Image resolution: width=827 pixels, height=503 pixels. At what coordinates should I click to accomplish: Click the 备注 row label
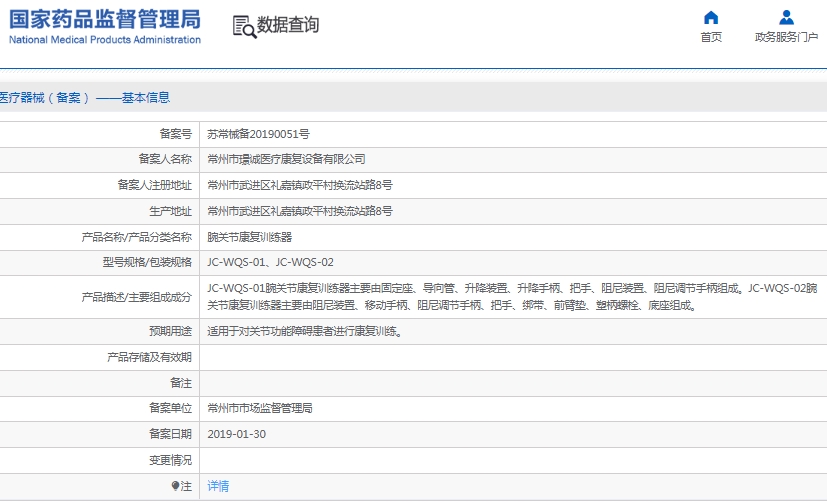point(181,383)
